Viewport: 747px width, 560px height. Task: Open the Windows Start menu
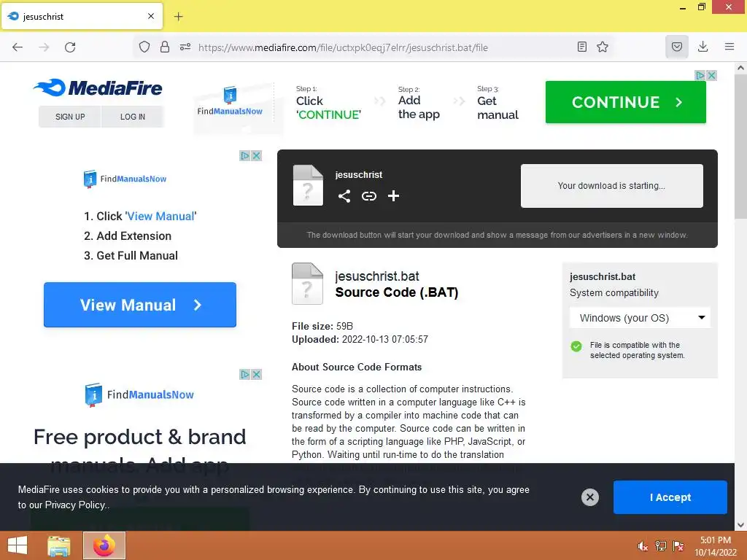pos(18,545)
